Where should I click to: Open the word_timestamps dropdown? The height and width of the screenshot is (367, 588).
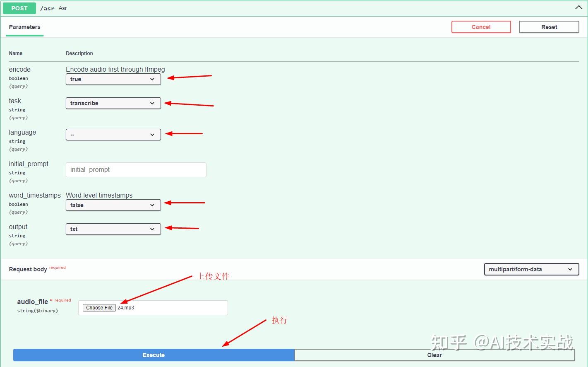pos(113,205)
